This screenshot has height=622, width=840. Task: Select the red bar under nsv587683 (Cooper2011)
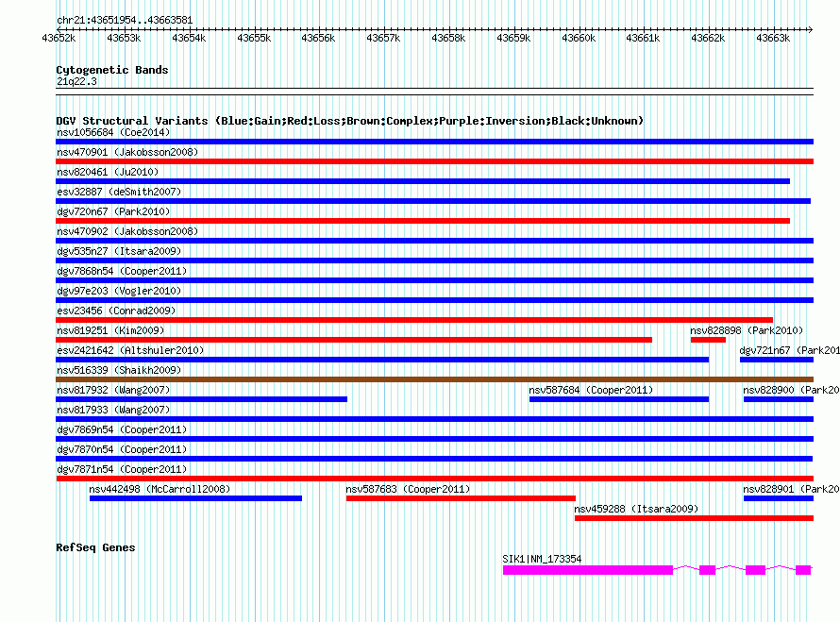[x=461, y=498]
